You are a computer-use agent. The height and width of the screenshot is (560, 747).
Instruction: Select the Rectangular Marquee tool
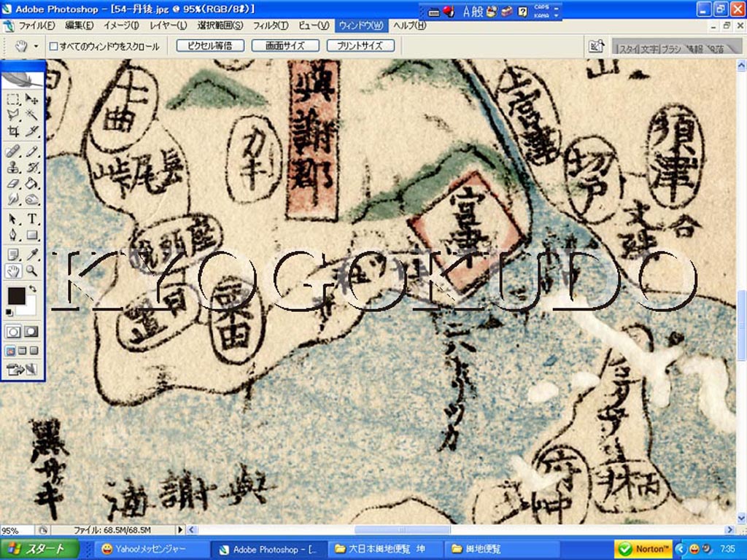pos(13,99)
